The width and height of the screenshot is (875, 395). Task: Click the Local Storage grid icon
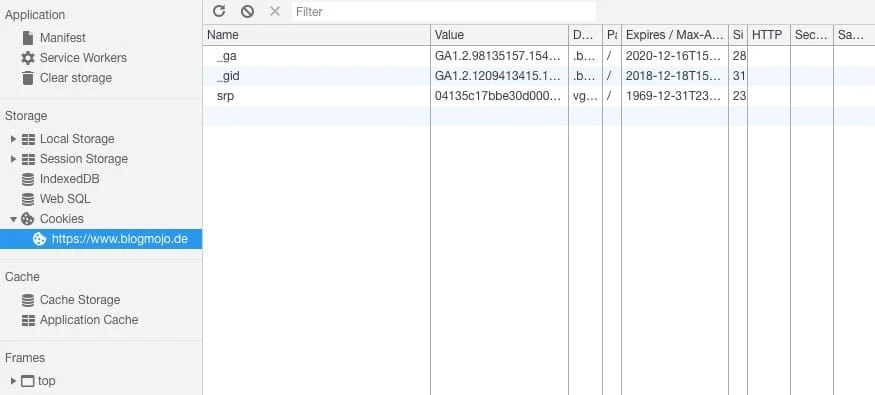[28, 139]
